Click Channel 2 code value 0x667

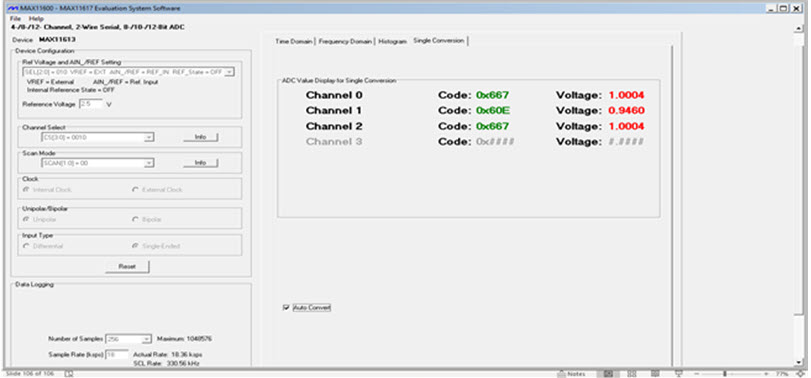pyautogui.click(x=492, y=126)
